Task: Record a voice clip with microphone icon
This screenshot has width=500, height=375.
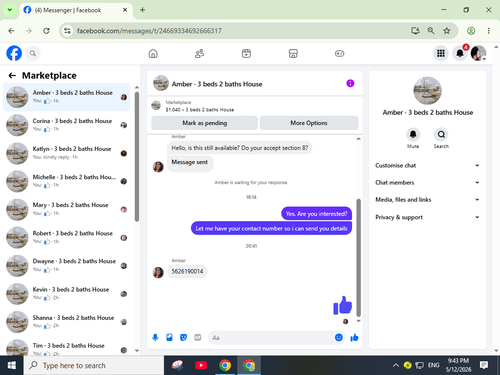Action: click(155, 337)
